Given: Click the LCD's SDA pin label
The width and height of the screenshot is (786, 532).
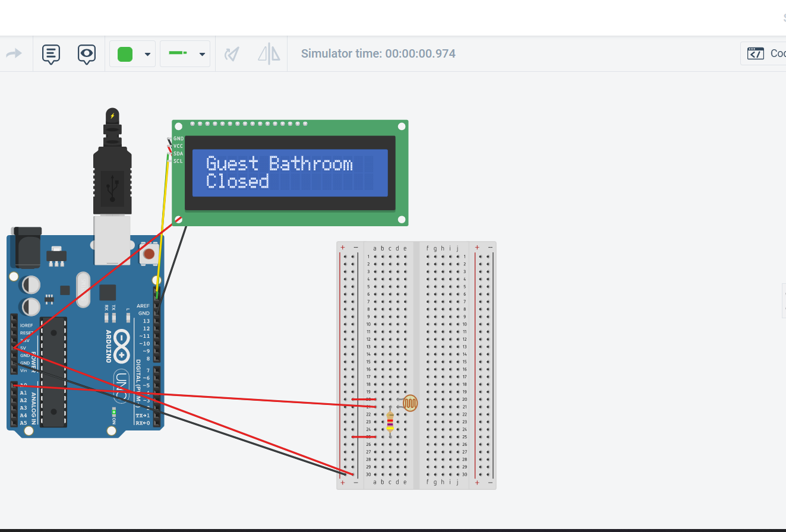Looking at the screenshot, I should (x=178, y=154).
